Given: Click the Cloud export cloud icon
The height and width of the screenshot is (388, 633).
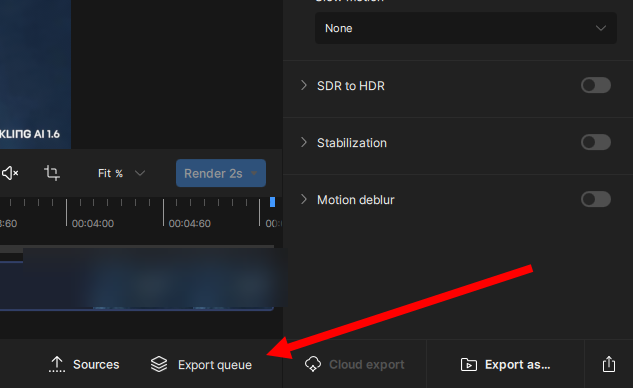Looking at the screenshot, I should [313, 364].
